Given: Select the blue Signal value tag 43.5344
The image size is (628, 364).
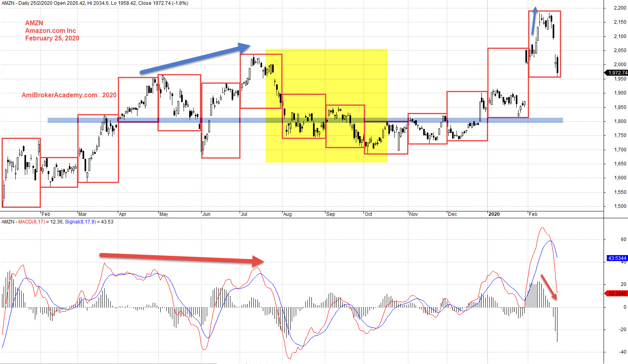Looking at the screenshot, I should point(617,258).
